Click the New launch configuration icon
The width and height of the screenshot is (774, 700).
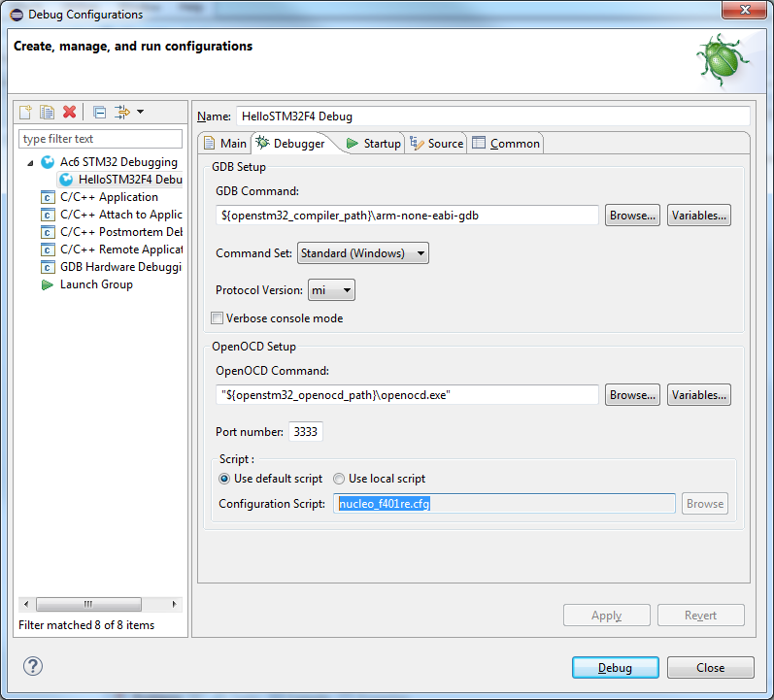(x=26, y=113)
